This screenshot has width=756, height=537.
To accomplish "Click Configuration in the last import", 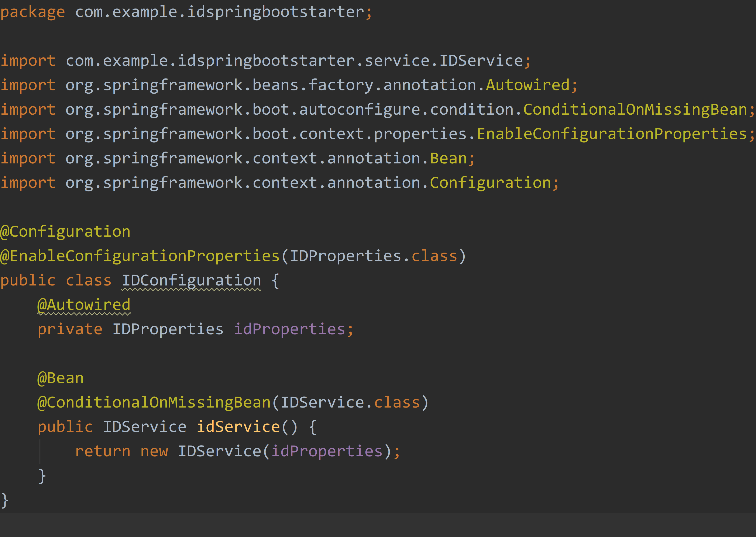I will (490, 183).
